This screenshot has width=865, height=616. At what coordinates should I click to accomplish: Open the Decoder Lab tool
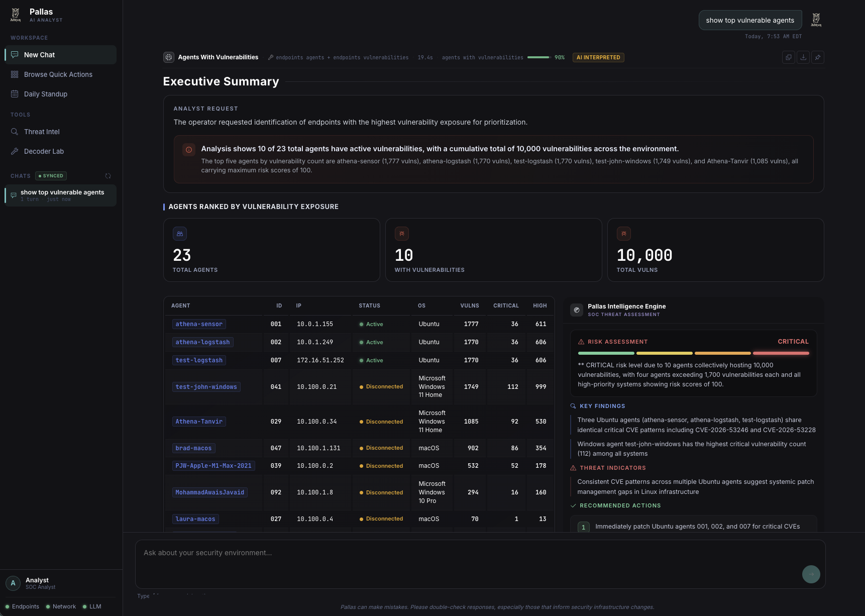click(60, 151)
